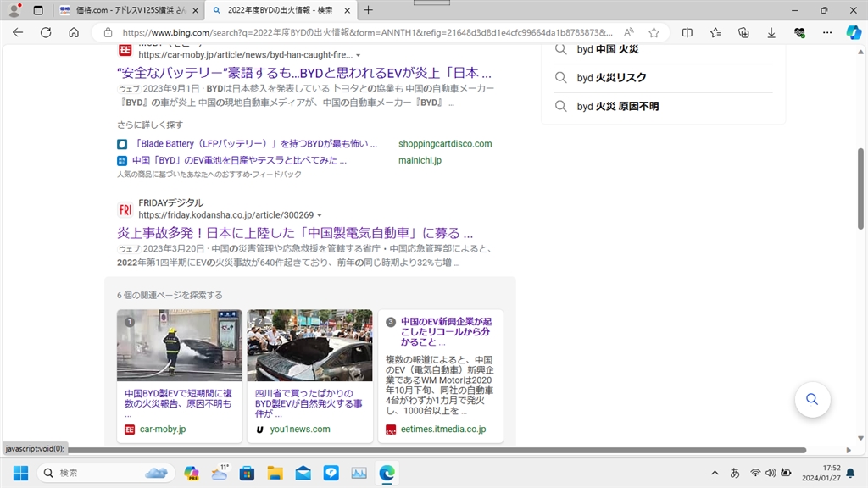The height and width of the screenshot is (488, 868).
Task: Open 中国BYD製EVで短期間に複数 card link
Action: pyautogui.click(x=178, y=403)
